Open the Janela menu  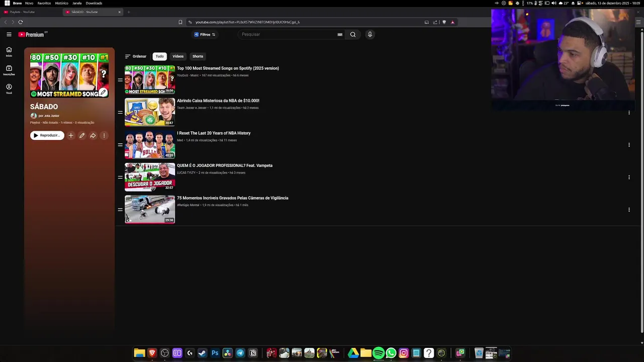[x=77, y=3]
